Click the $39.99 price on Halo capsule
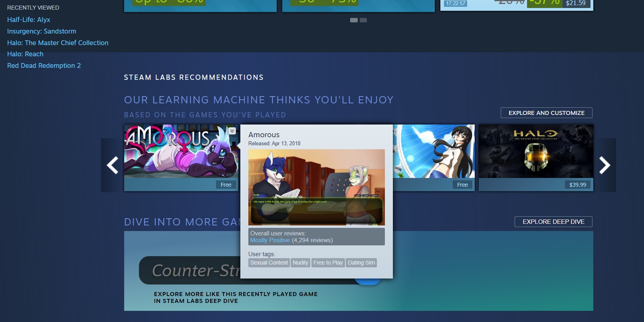644x322 pixels. click(x=578, y=185)
